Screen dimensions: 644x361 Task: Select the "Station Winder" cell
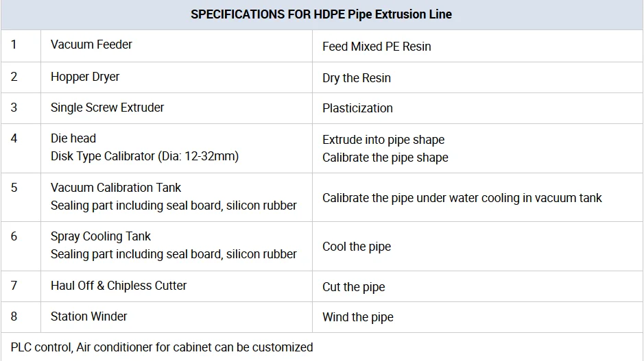point(89,316)
